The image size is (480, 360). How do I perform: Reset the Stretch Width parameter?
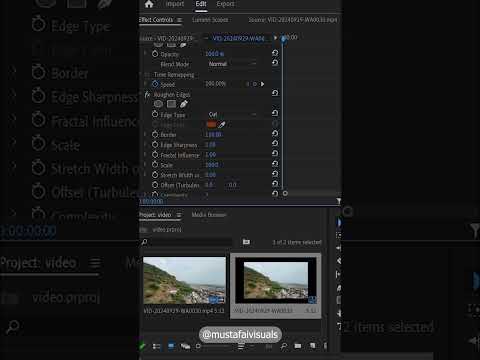pos(275,174)
